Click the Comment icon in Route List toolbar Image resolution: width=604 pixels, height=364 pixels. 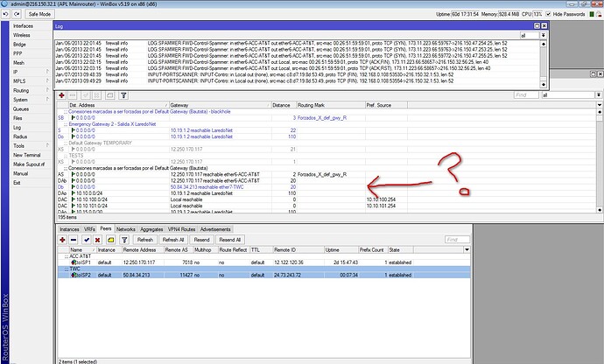point(109,95)
